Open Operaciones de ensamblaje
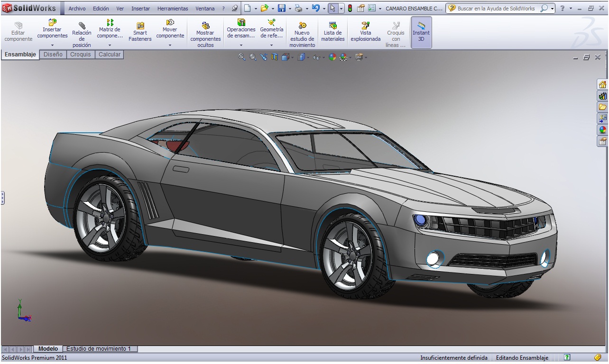The width and height of the screenshot is (609, 364). pos(241,29)
